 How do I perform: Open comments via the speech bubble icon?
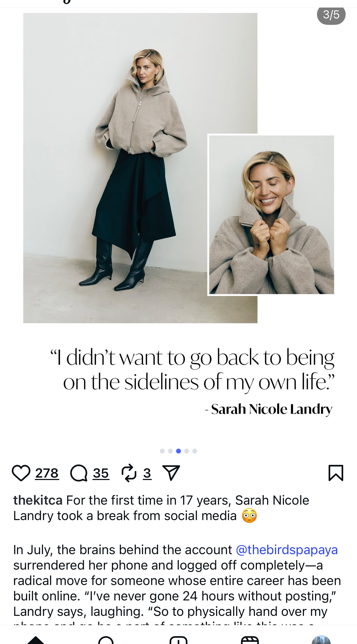[x=79, y=473]
